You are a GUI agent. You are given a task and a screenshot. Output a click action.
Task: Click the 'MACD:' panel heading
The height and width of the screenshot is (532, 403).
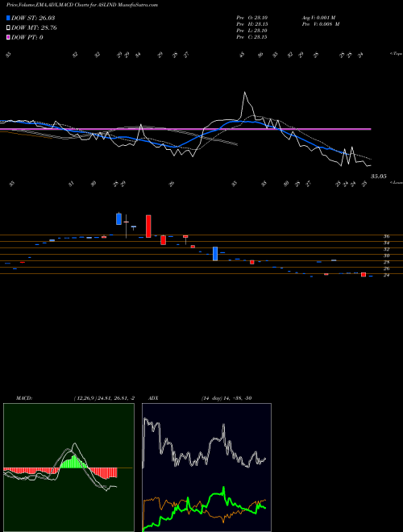tap(24, 398)
